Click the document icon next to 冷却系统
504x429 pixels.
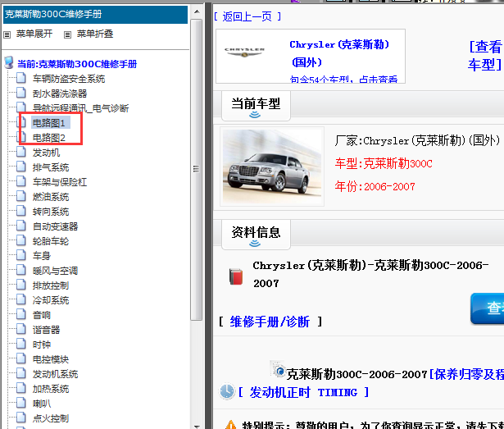pyautogui.click(x=21, y=299)
